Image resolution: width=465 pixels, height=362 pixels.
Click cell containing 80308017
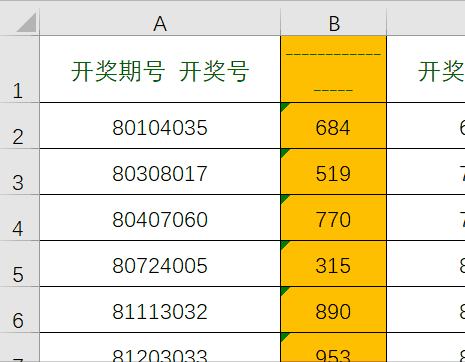click(x=160, y=172)
